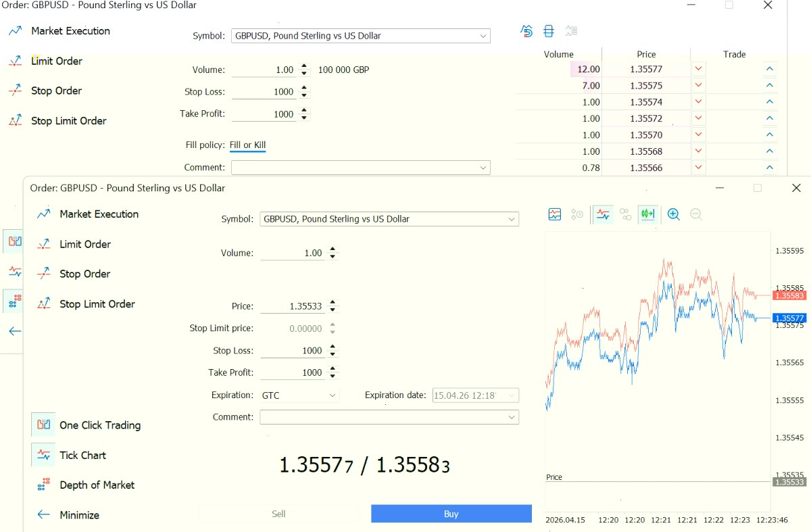Click the Price field showing 1.35533
Viewport: 811px width, 532px height.
coord(293,306)
